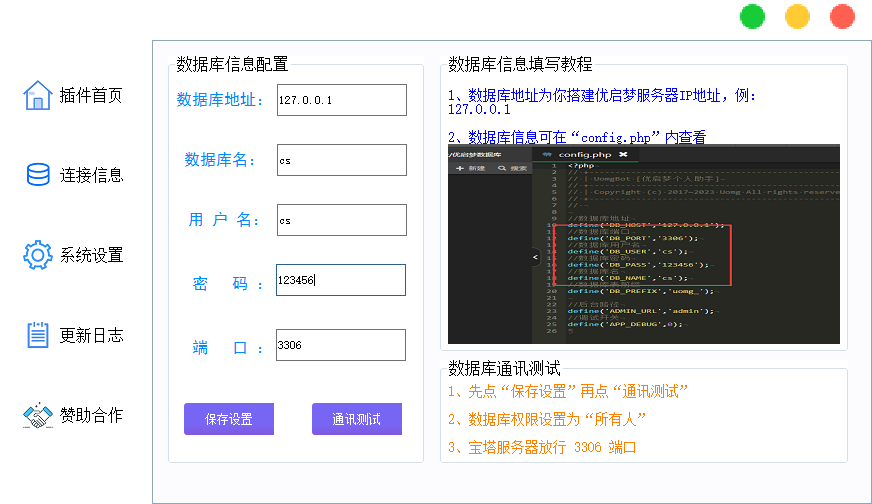This screenshot has width=872, height=504.
Task: Click the 通讯测试 button
Action: [357, 419]
